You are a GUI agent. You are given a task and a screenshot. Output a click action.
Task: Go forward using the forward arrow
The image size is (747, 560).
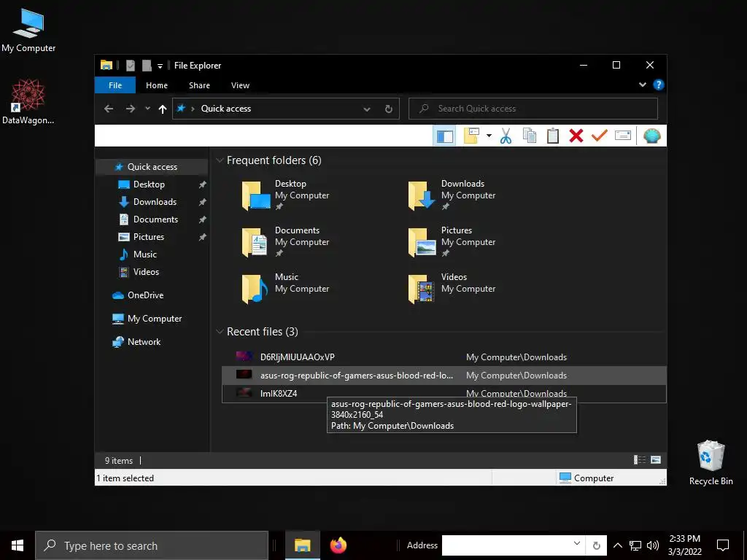click(130, 109)
